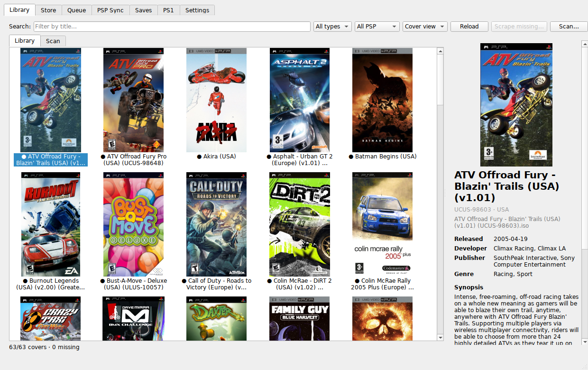588x370 pixels.
Task: Switch to the Queue tab
Action: coord(76,10)
